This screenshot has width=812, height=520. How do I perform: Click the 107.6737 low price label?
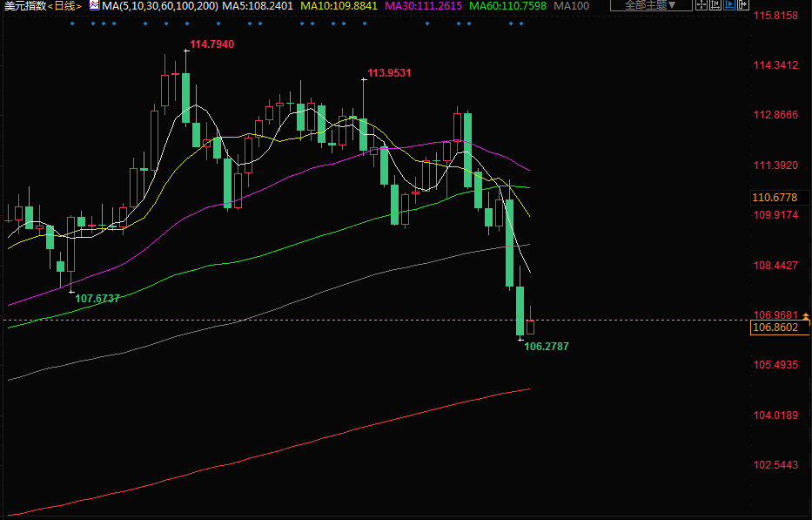click(97, 299)
